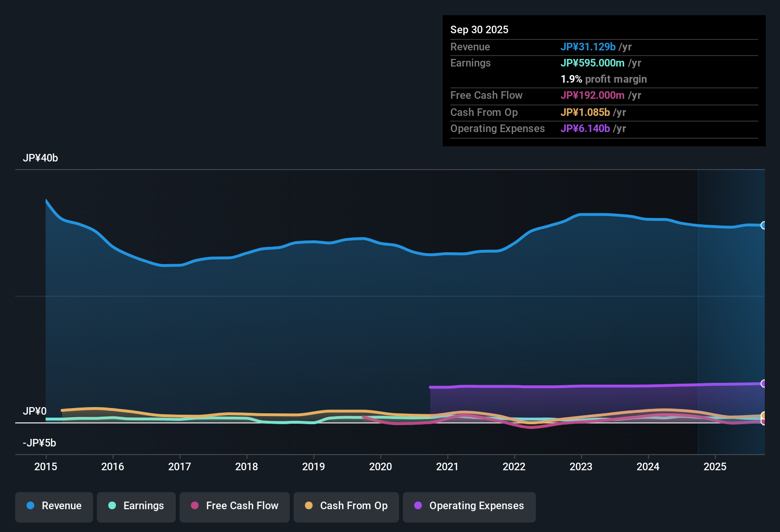
Task: Click the blue Revenue legend dot icon
Action: [x=30, y=506]
